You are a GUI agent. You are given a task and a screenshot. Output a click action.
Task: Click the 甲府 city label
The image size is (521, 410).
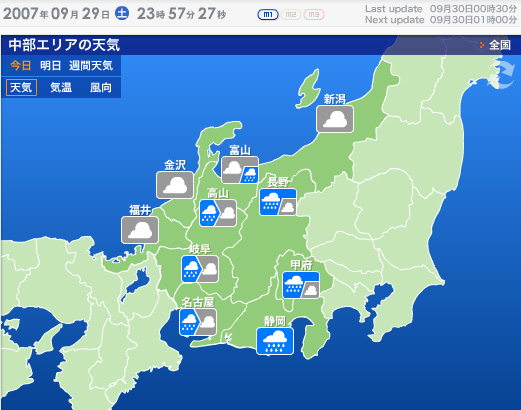[301, 265]
